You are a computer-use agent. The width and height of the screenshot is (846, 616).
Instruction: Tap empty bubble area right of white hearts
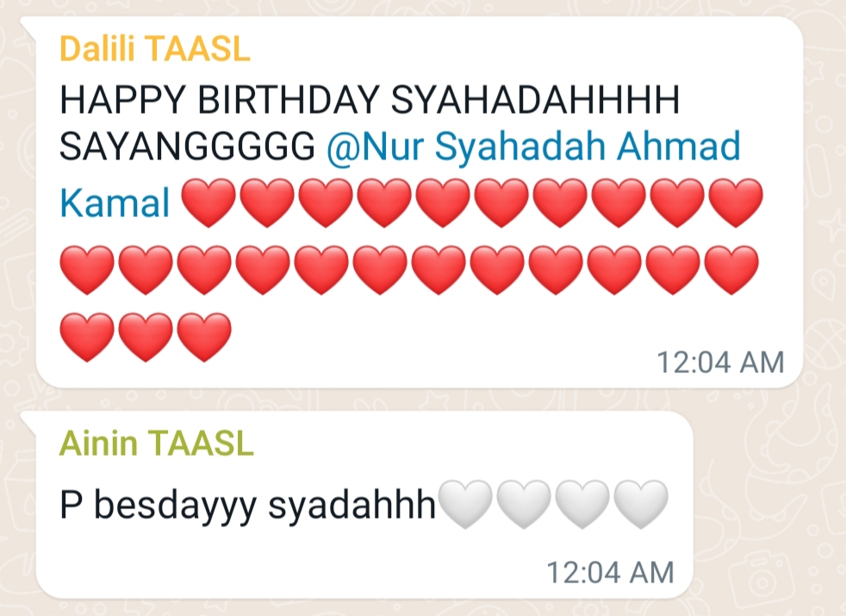coord(681,504)
